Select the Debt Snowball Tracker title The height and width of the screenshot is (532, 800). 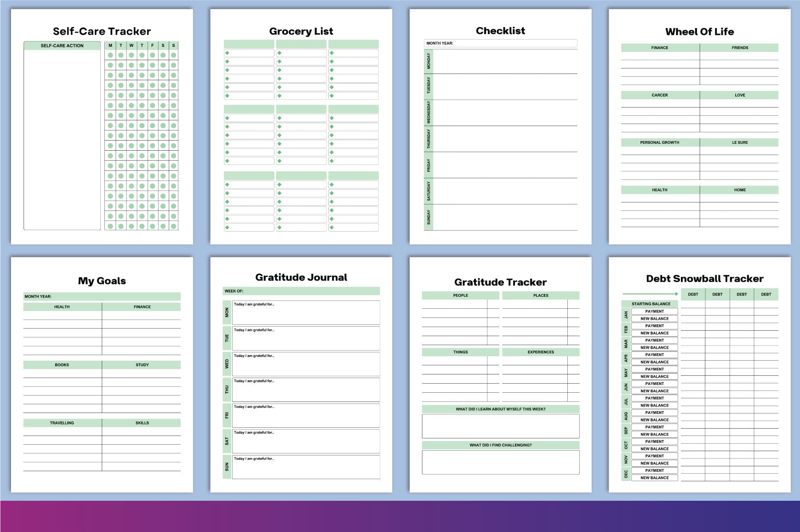pyautogui.click(x=704, y=278)
